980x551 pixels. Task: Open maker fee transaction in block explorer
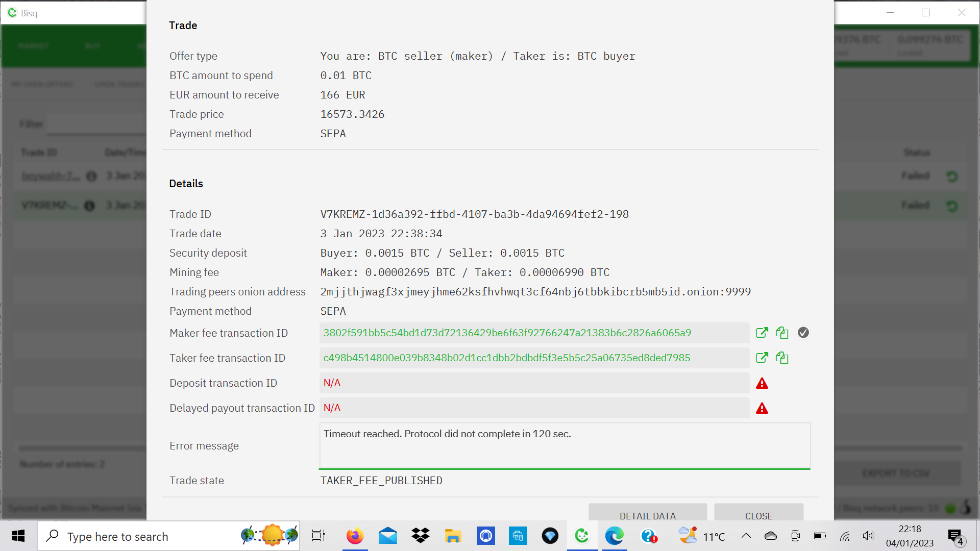(762, 333)
